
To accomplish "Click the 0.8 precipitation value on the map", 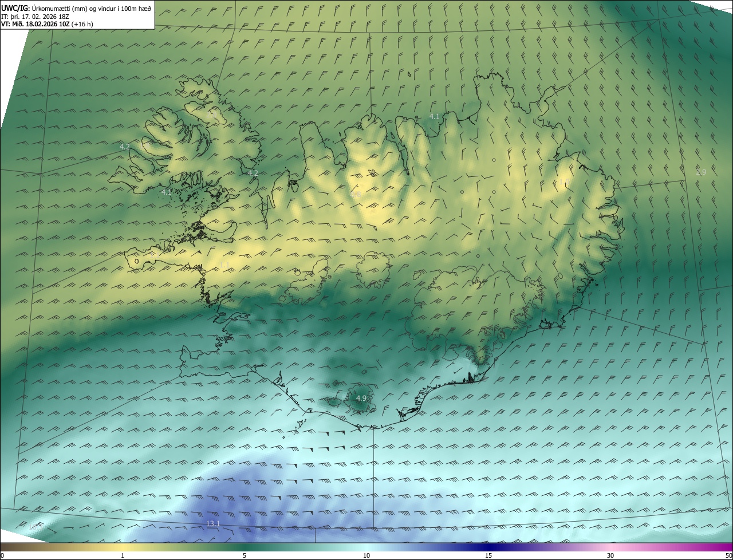I will click(356, 195).
